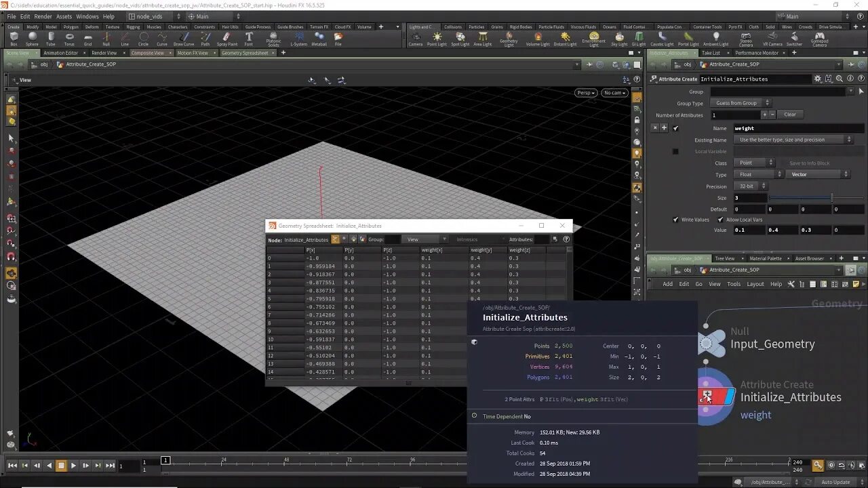868x488 pixels.
Task: Select the Torus shelf tool
Action: point(69,39)
